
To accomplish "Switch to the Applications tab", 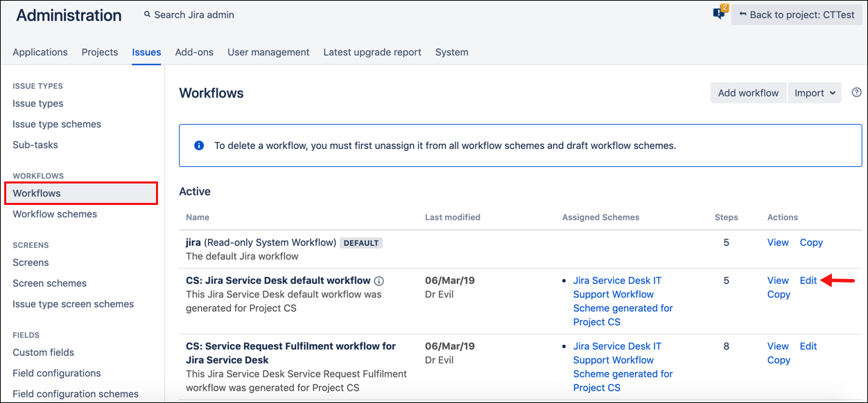I will coord(40,52).
